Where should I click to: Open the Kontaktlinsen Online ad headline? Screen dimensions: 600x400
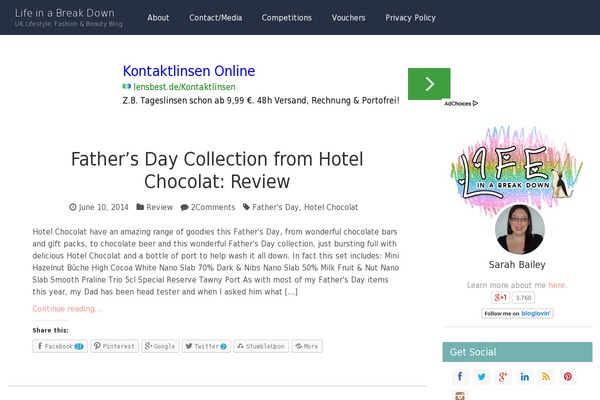(x=189, y=71)
